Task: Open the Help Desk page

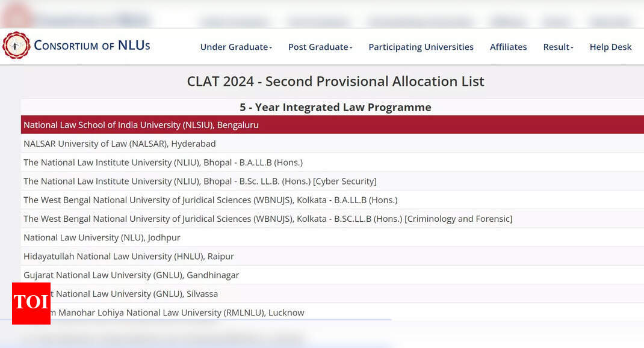Action: pyautogui.click(x=610, y=47)
